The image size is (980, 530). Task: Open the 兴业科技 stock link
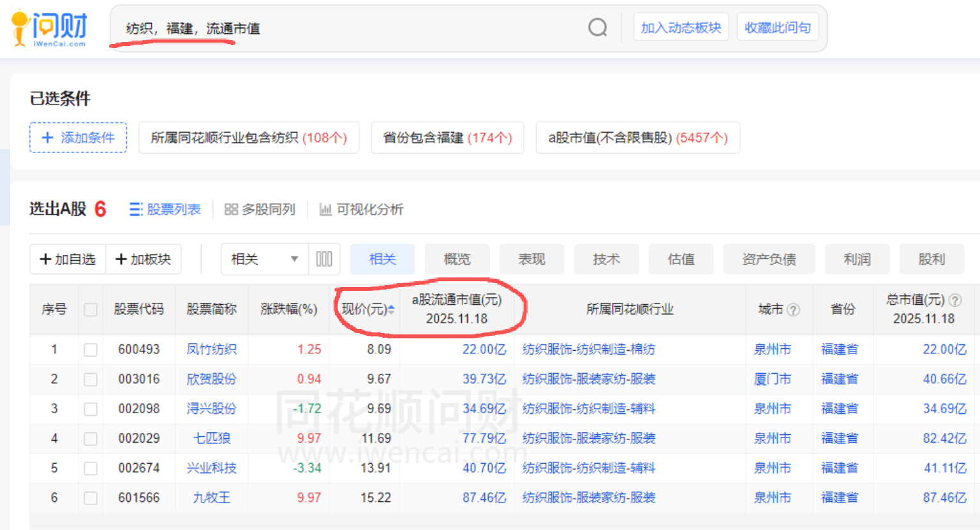pos(211,468)
